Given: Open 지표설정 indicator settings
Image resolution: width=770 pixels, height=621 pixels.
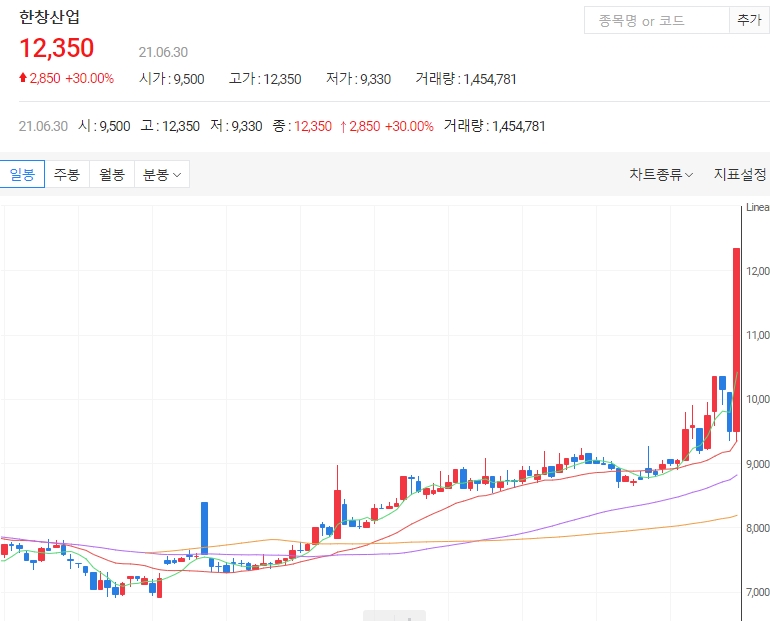Looking at the screenshot, I should click(740, 174).
